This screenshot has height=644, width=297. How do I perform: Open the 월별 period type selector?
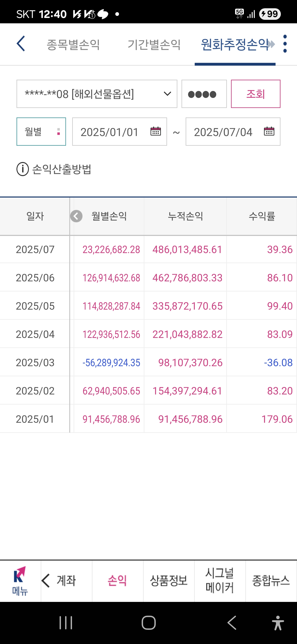click(41, 131)
